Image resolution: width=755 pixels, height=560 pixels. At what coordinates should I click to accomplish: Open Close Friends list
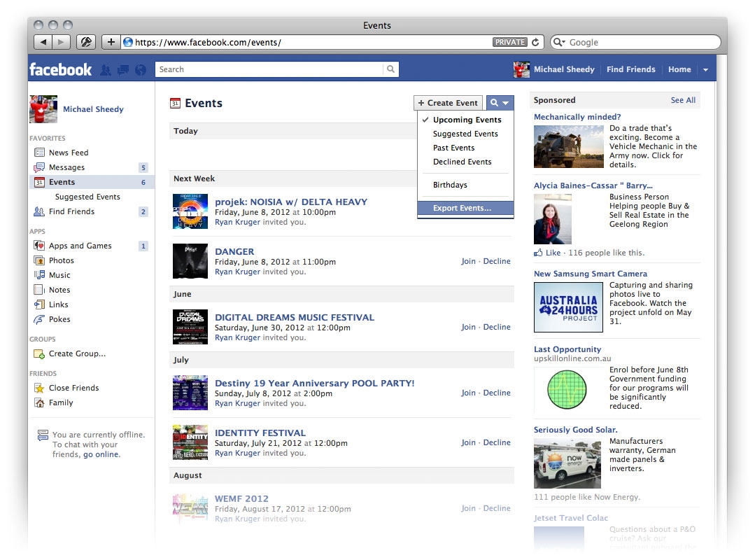pos(73,388)
